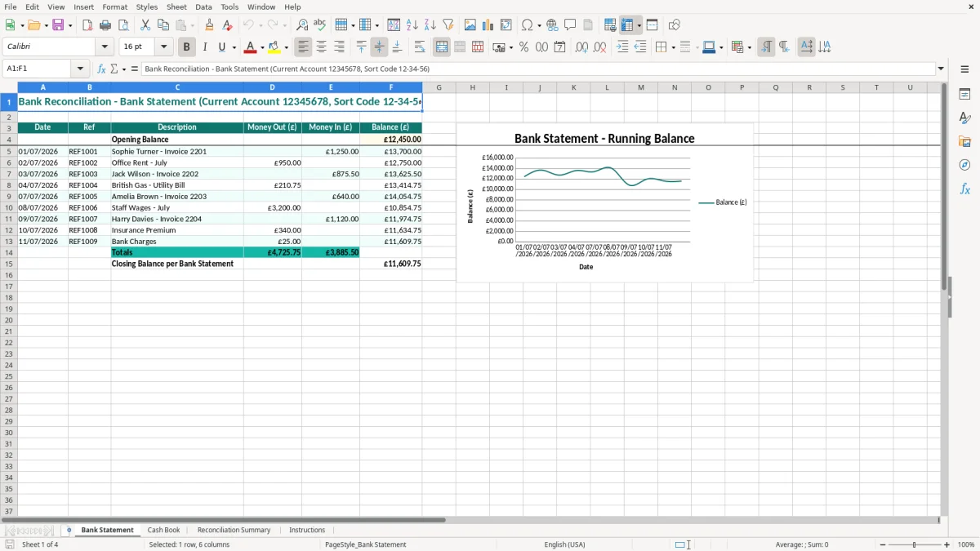
Task: Open the Data menu
Action: [x=203, y=7]
